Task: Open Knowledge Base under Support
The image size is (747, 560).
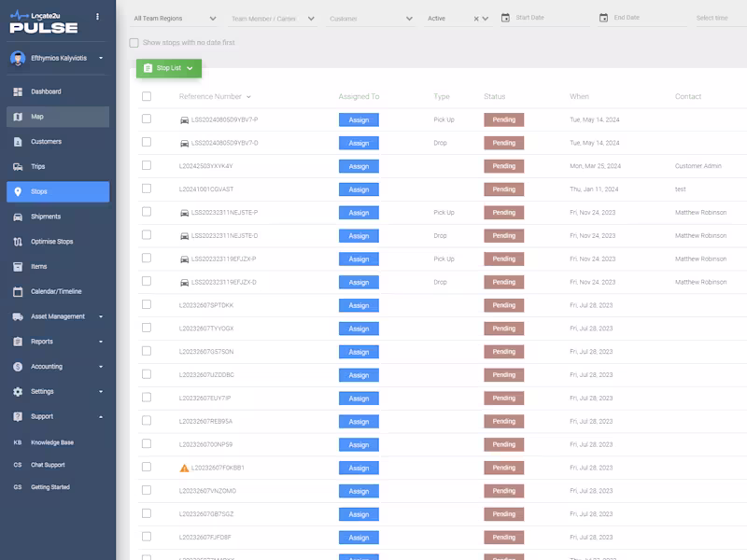Action: click(x=52, y=442)
